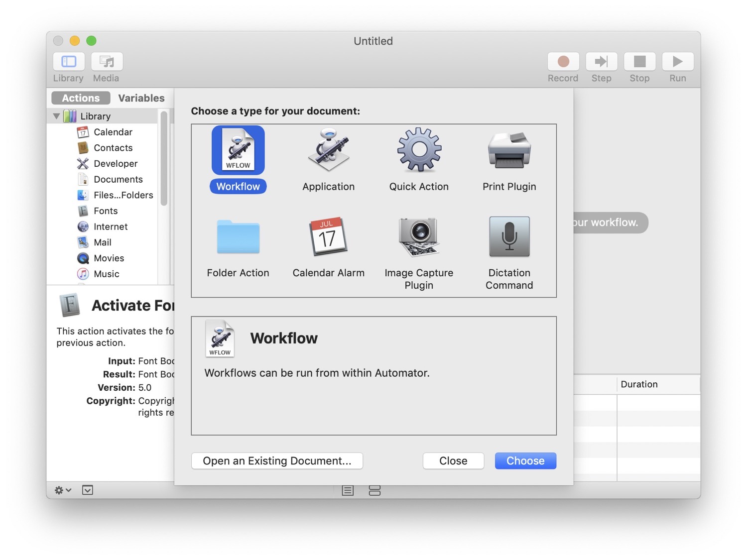Select the Print Plugin printer icon
The width and height of the screenshot is (747, 560).
click(x=509, y=150)
